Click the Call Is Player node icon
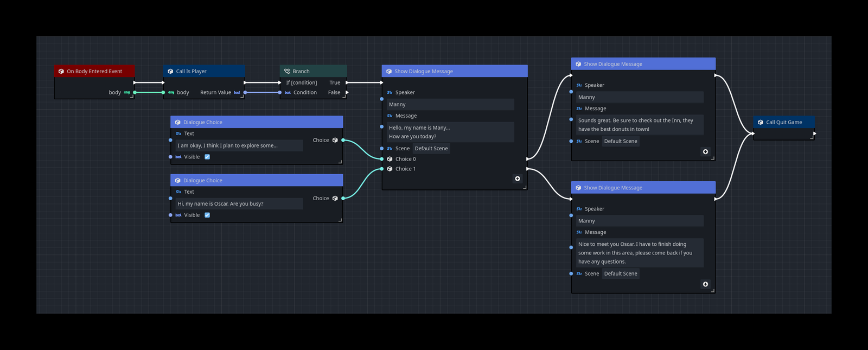868x350 pixels. tap(170, 72)
